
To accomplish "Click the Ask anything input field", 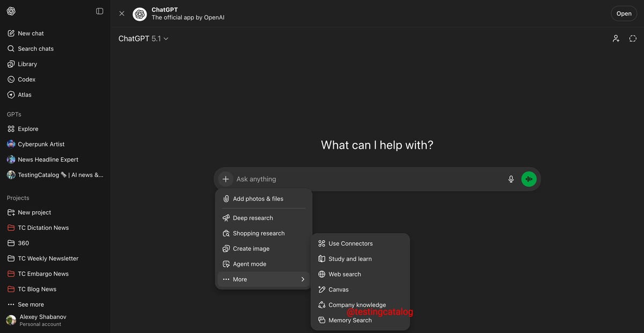I will (376, 179).
